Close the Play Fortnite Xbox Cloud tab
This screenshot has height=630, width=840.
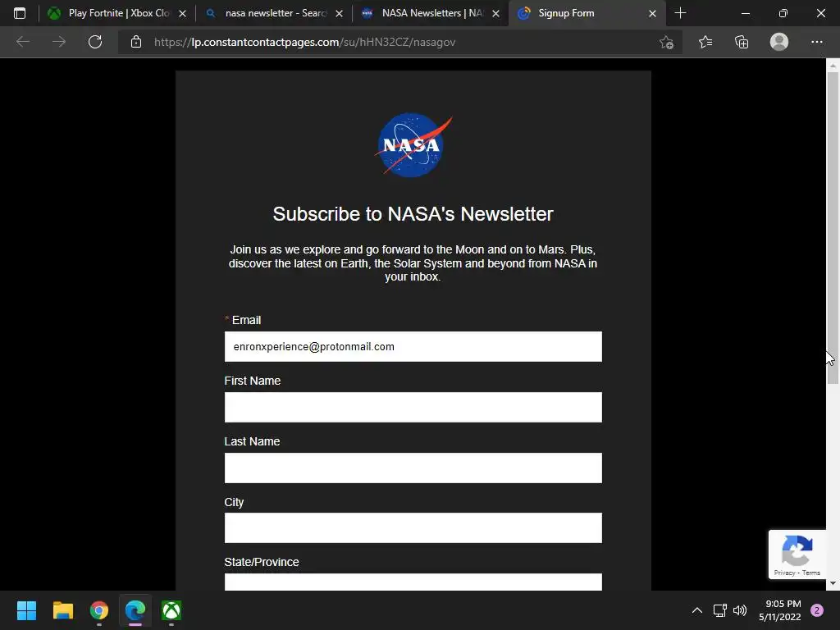[182, 13]
